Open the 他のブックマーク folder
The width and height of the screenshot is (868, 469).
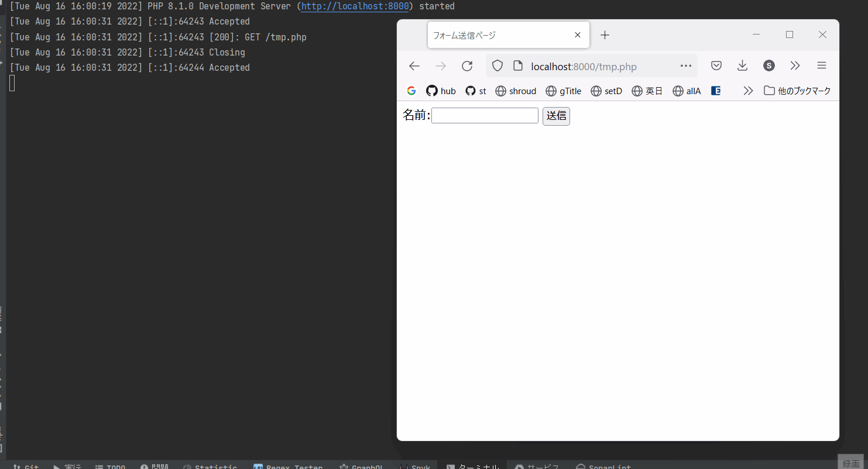point(797,91)
